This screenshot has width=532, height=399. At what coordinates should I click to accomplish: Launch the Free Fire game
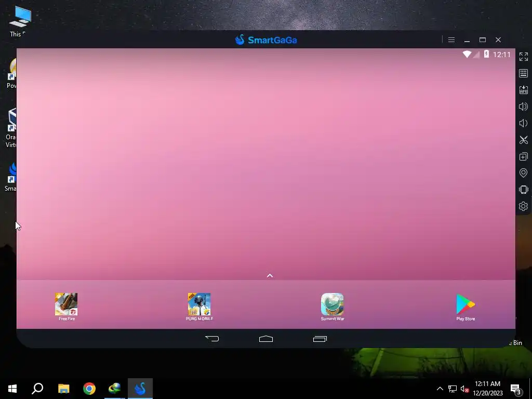pyautogui.click(x=66, y=307)
